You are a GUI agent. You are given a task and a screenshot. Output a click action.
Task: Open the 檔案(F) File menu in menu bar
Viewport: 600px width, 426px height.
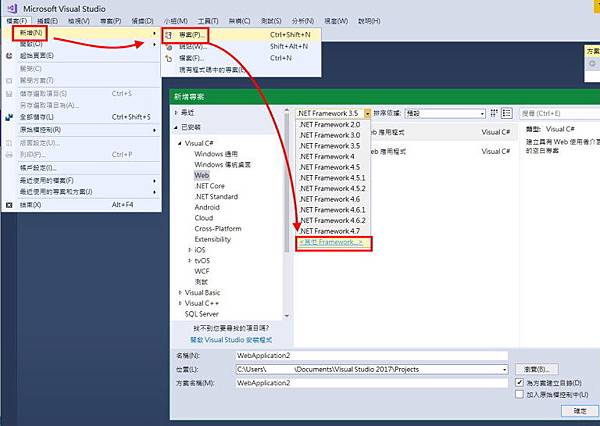click(x=16, y=21)
